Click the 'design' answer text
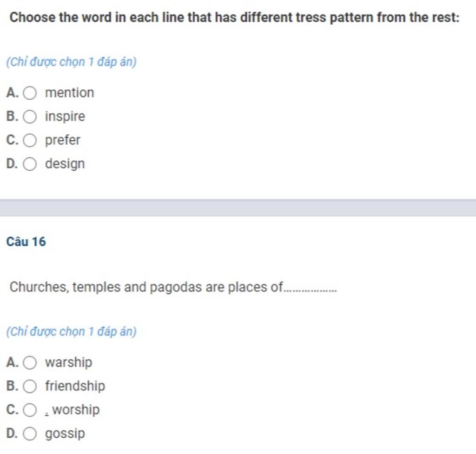 [x=65, y=164]
